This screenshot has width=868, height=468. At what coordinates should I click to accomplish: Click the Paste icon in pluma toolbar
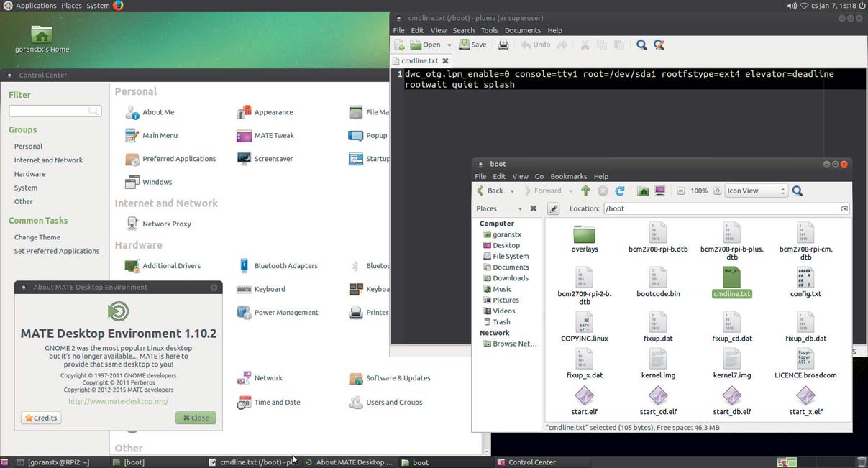coord(618,45)
